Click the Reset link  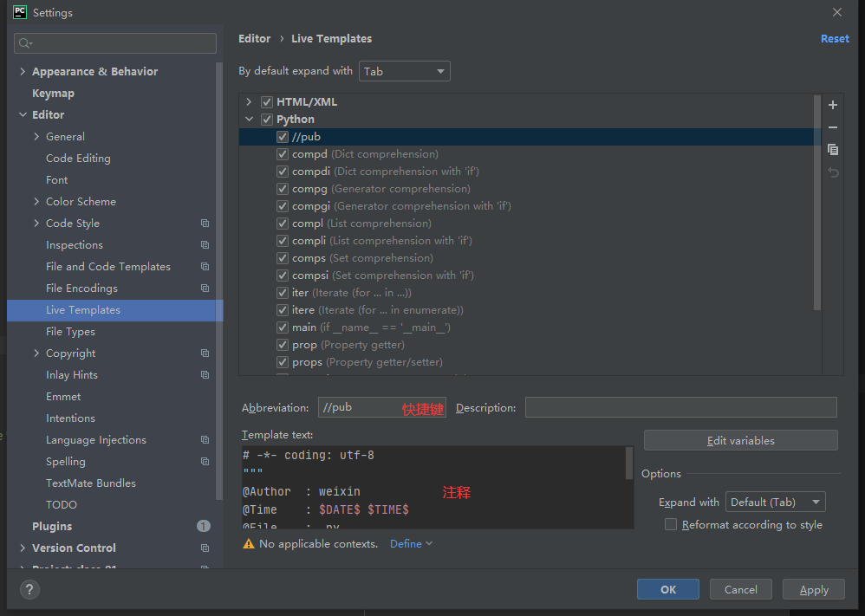[x=835, y=38]
